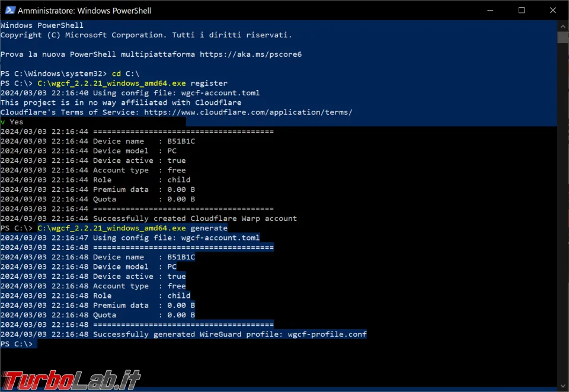Click the 'cd C:\' command line

70,73
